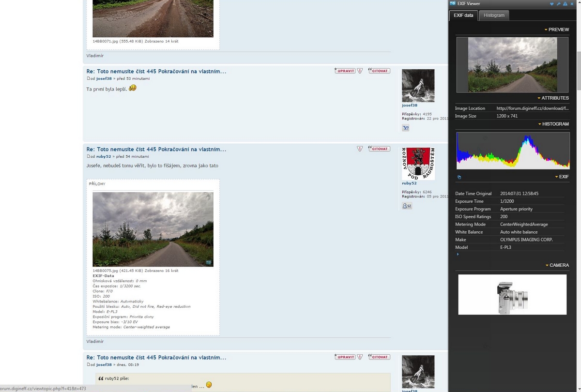Collapse the ATTRIBUTES section
The image size is (581, 392).
coord(553,98)
